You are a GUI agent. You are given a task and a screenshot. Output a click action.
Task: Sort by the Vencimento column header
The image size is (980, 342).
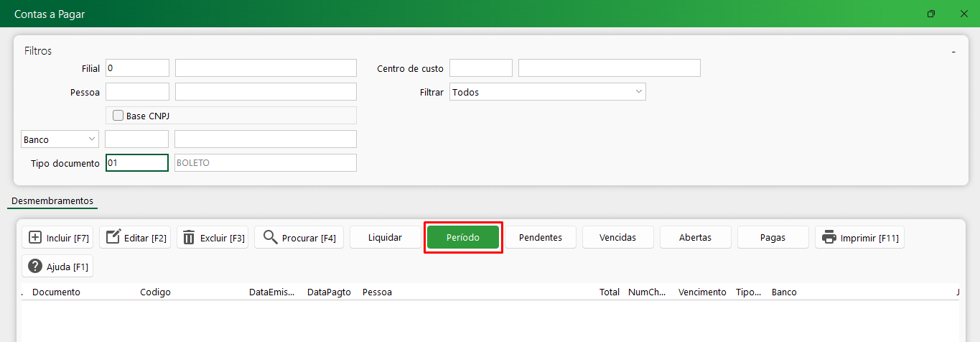(701, 292)
